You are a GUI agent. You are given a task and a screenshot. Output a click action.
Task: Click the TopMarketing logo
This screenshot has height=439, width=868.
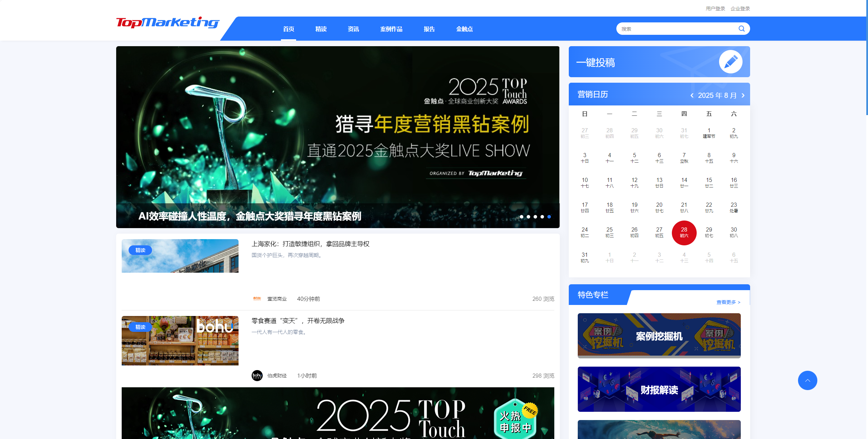(168, 23)
